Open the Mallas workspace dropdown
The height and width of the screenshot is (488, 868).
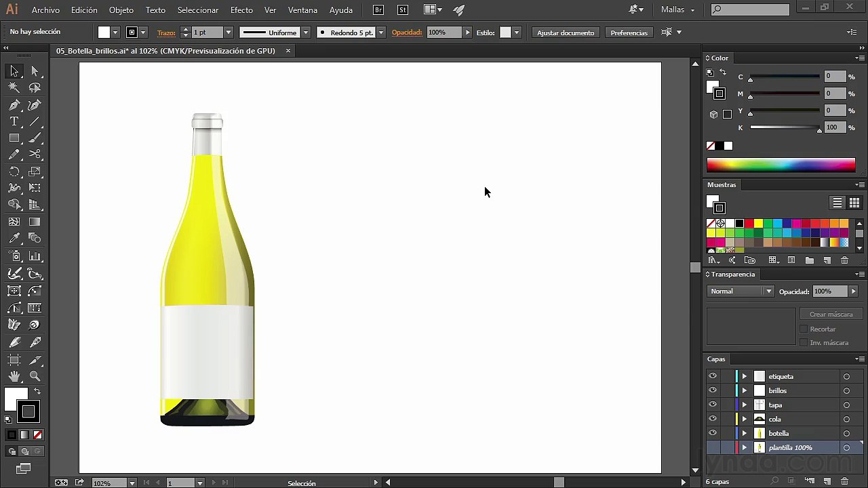tap(678, 10)
